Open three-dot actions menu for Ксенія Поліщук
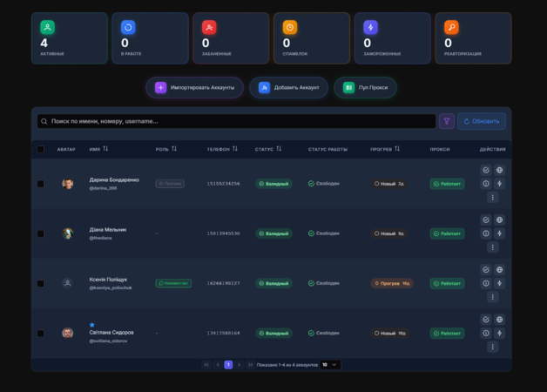547x392 pixels. coord(492,297)
